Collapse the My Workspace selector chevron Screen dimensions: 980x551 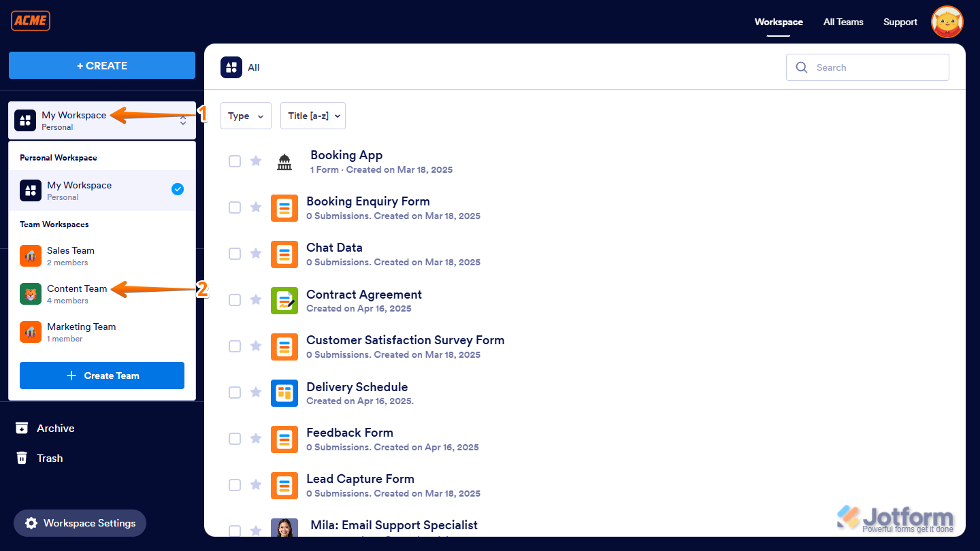click(183, 120)
